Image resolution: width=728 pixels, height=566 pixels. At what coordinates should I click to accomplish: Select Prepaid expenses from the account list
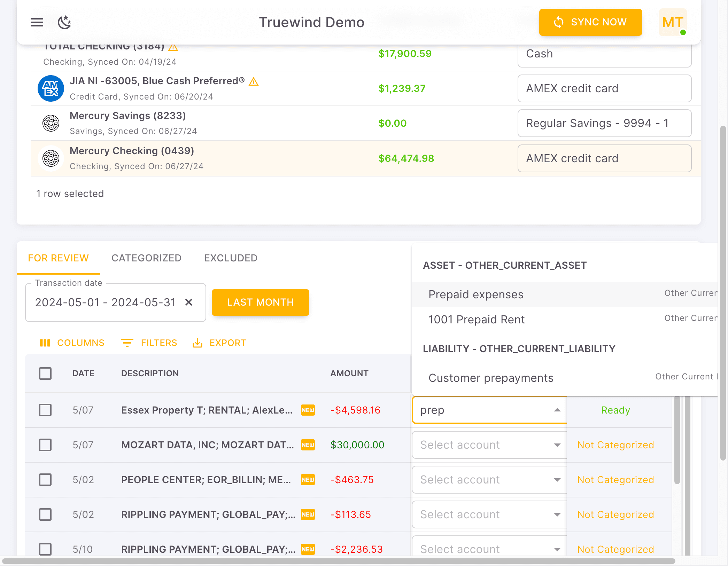tap(476, 294)
